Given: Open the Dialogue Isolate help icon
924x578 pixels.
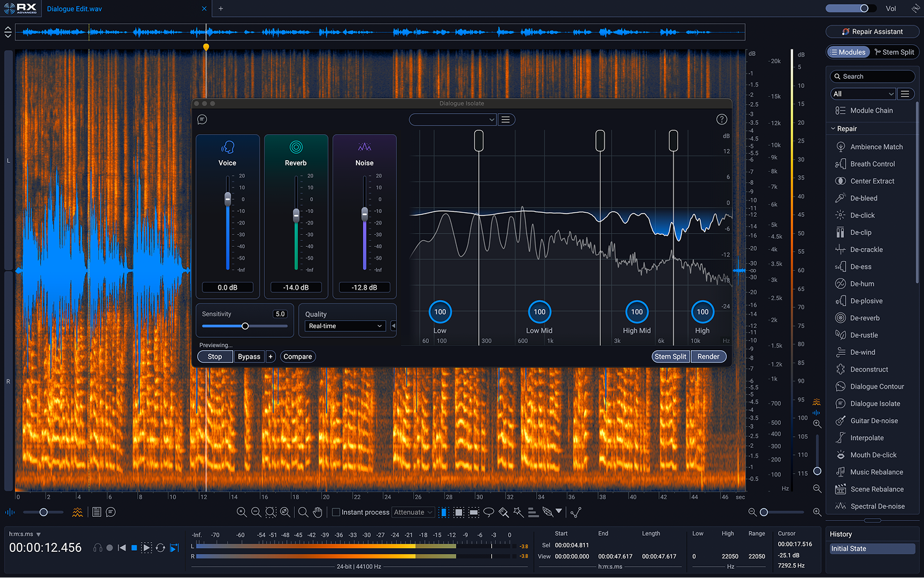Looking at the screenshot, I should pos(721,119).
